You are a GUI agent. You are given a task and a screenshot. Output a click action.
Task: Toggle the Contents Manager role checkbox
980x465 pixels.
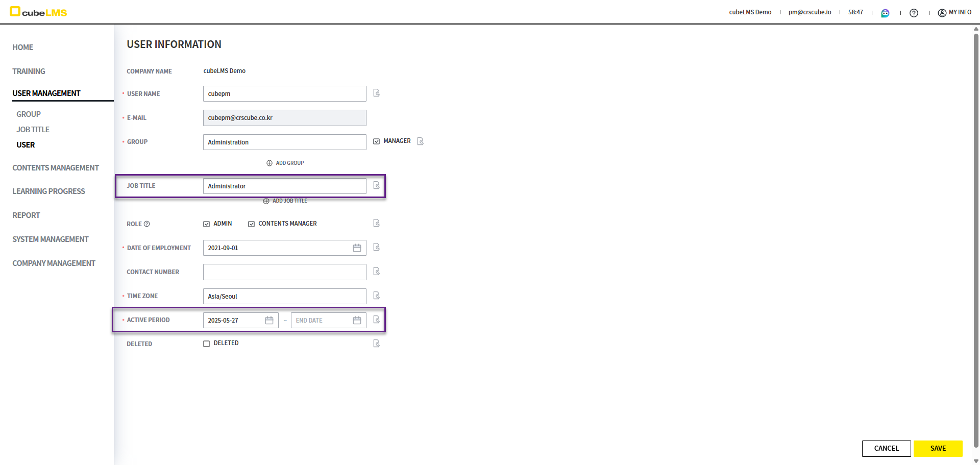252,224
